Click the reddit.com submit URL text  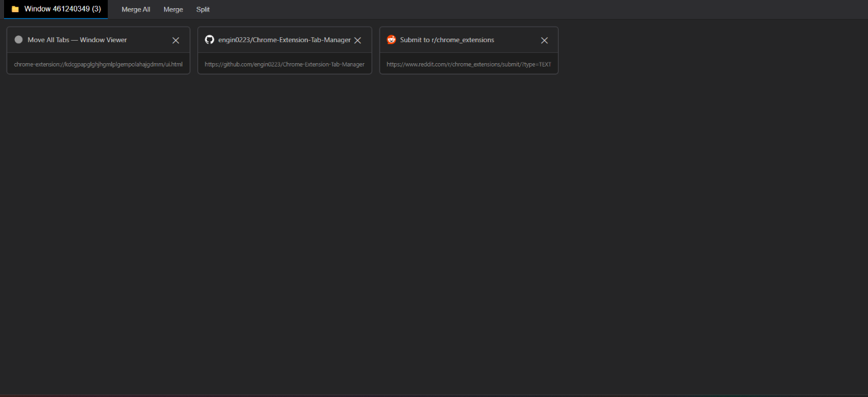[469, 64]
